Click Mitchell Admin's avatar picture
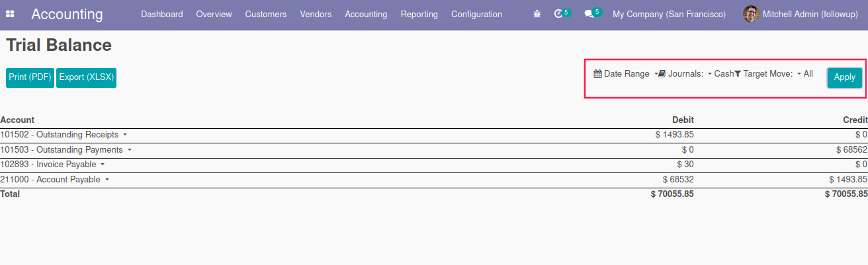 (751, 14)
